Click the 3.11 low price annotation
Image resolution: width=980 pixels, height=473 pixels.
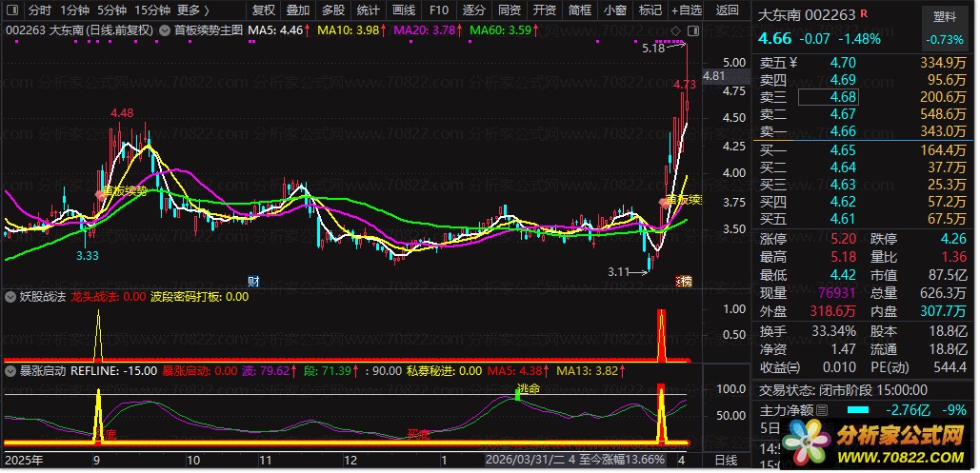pos(619,272)
